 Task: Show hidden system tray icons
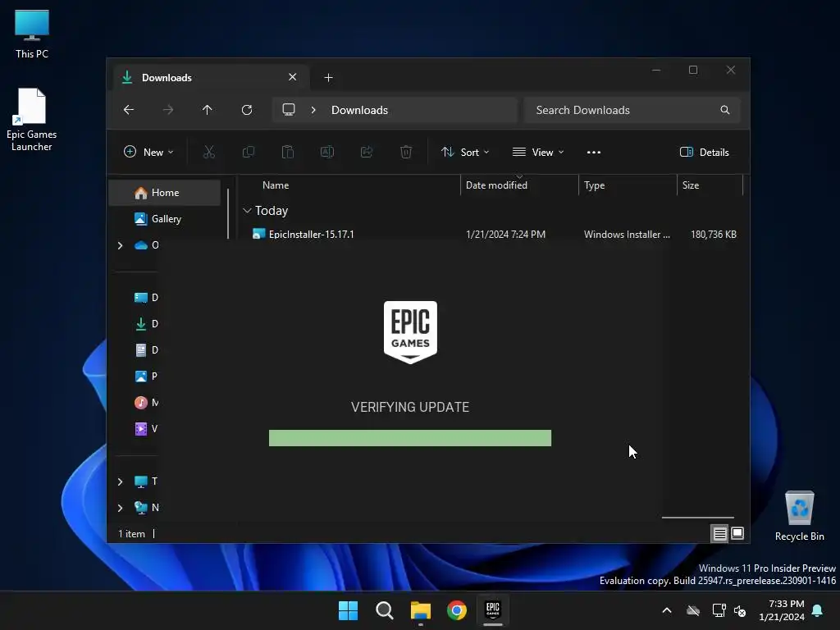click(x=667, y=610)
